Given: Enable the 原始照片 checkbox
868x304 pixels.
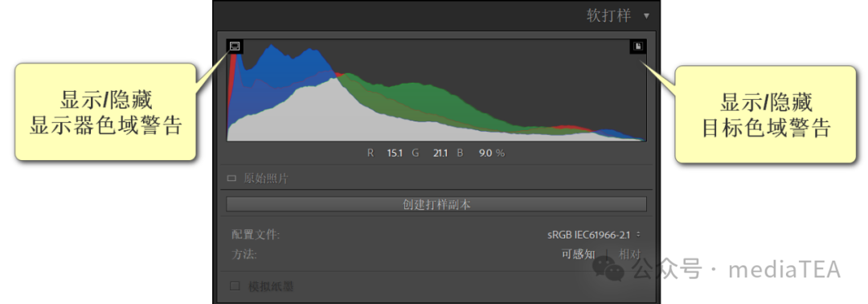Looking at the screenshot, I should point(232,179).
